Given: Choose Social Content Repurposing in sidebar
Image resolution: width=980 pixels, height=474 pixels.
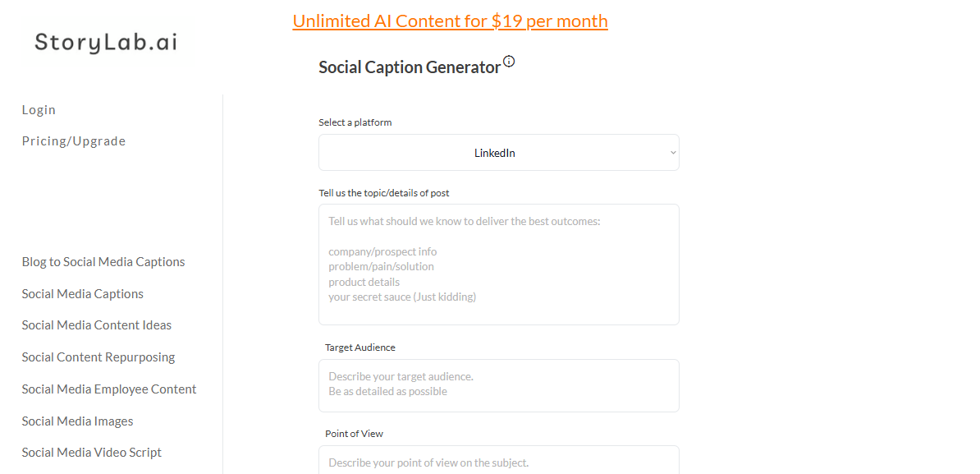Looking at the screenshot, I should click(98, 357).
